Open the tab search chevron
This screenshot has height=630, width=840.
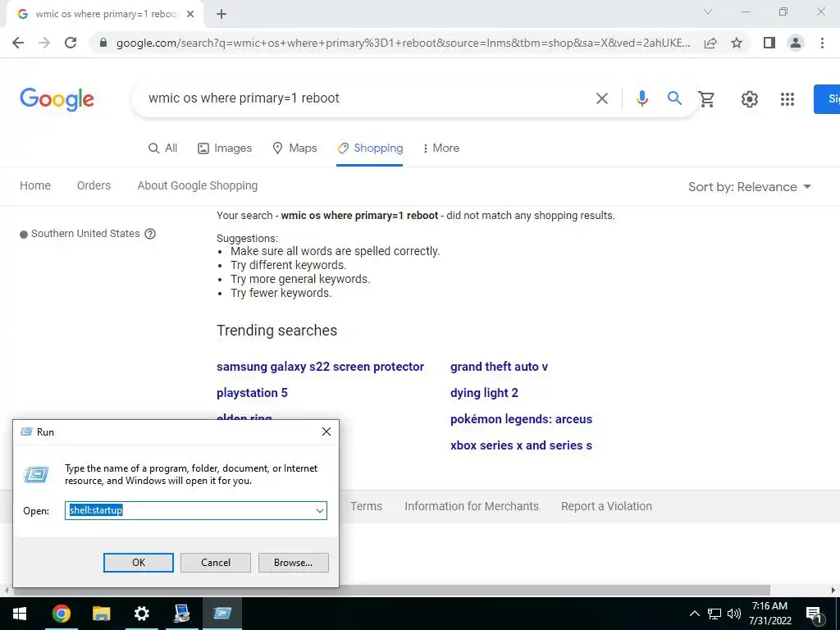coord(708,11)
